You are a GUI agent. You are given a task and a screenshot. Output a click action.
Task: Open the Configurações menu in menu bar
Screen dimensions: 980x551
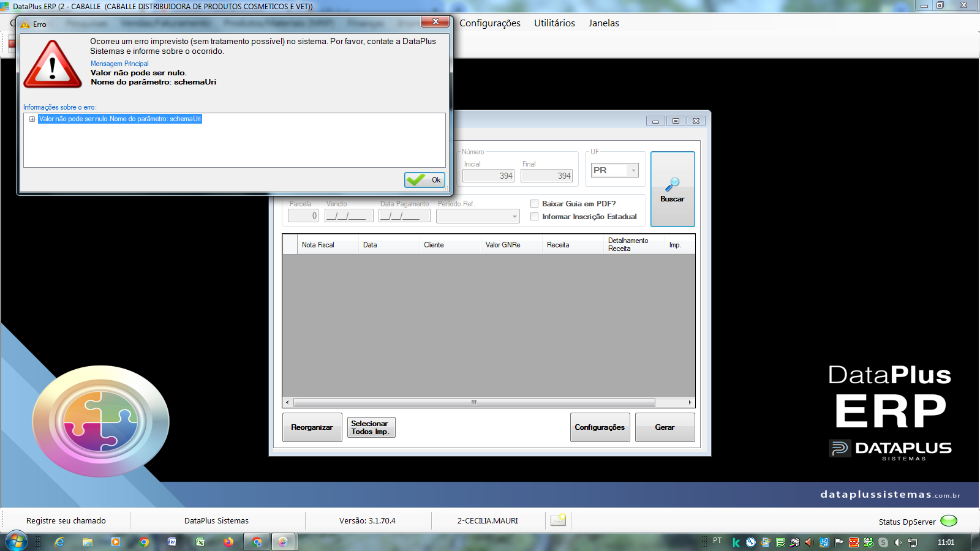490,23
